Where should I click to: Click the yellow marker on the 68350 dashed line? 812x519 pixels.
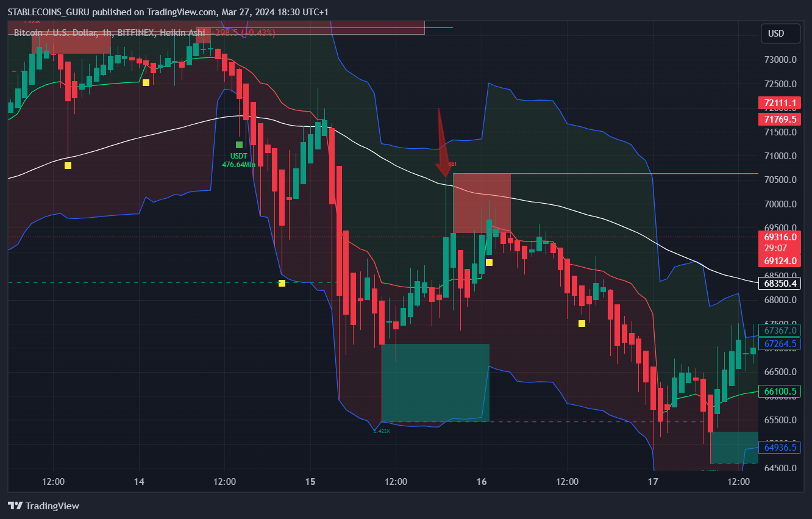point(282,283)
